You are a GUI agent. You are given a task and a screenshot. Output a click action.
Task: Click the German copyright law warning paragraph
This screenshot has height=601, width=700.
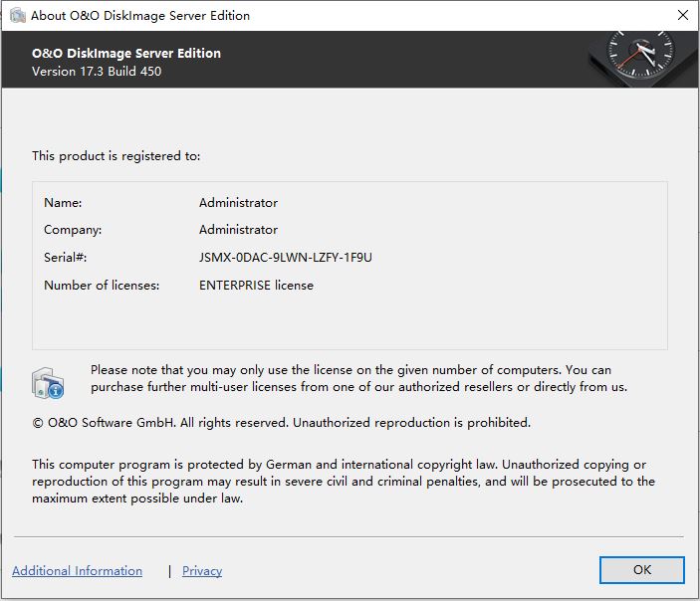pyautogui.click(x=344, y=482)
